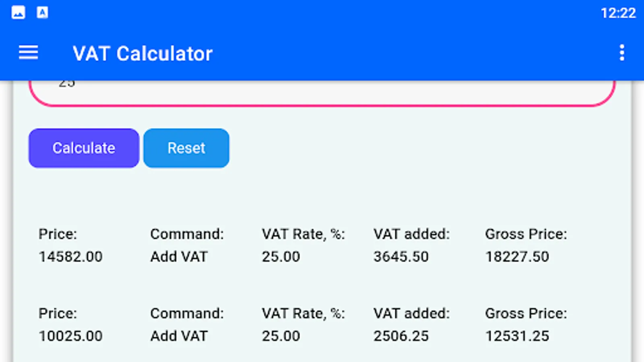Tap VAT rate 25.00 in the 18227.50 row
Screen dimensions: 644x362
pos(281,257)
